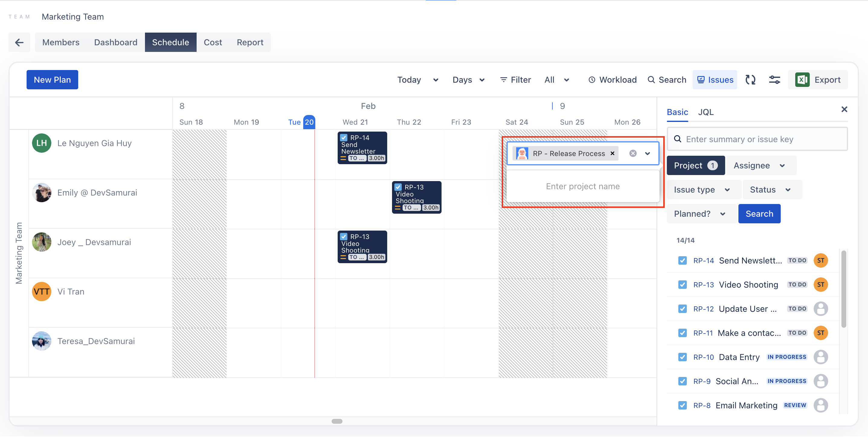The height and width of the screenshot is (437, 868).
Task: Click the Release Process project avatar icon
Action: 522,154
